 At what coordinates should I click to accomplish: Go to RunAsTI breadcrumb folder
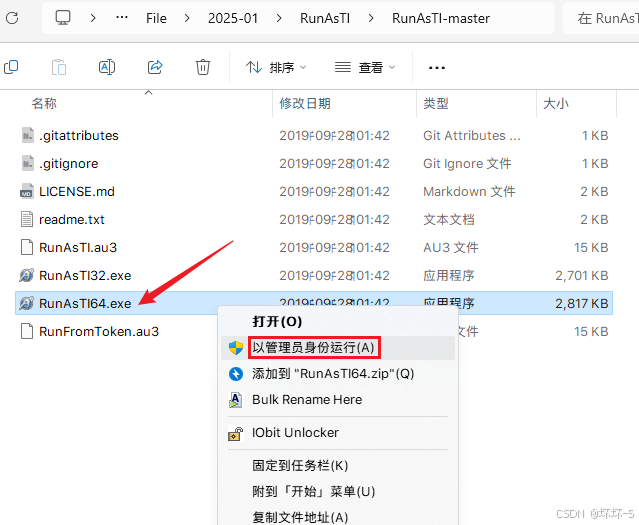[x=325, y=18]
